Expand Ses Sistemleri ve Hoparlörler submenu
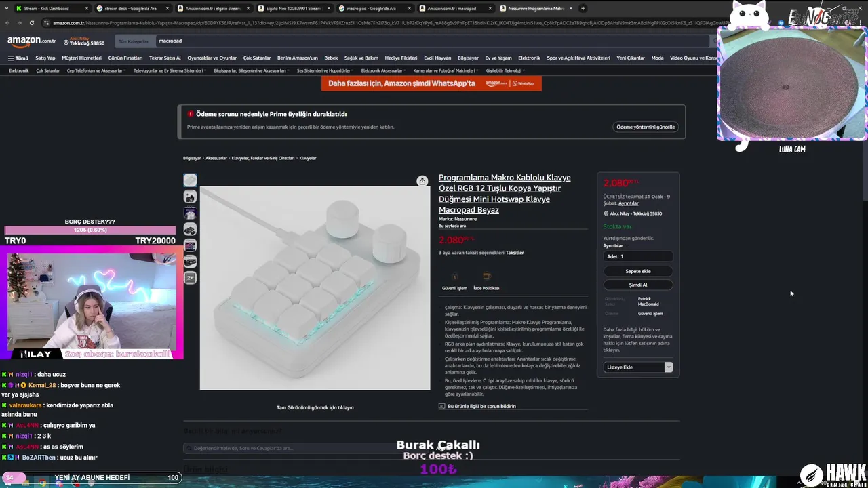868x488 pixels. pos(325,70)
